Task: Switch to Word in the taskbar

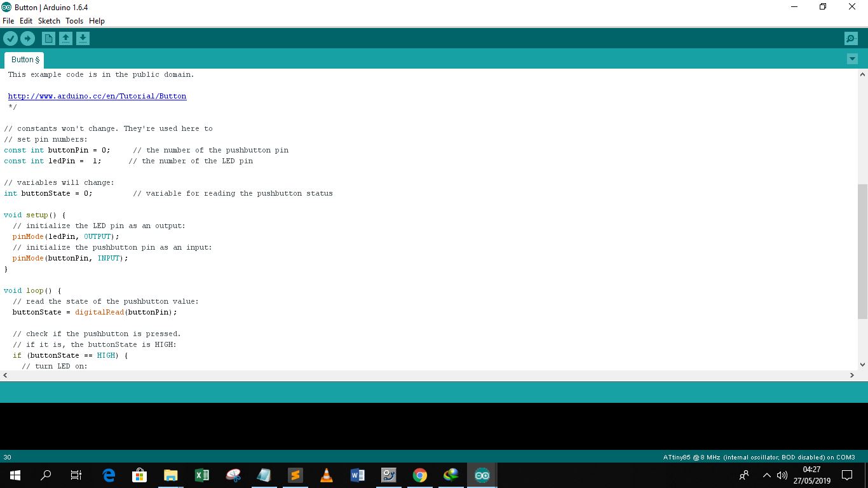Action: [x=358, y=475]
